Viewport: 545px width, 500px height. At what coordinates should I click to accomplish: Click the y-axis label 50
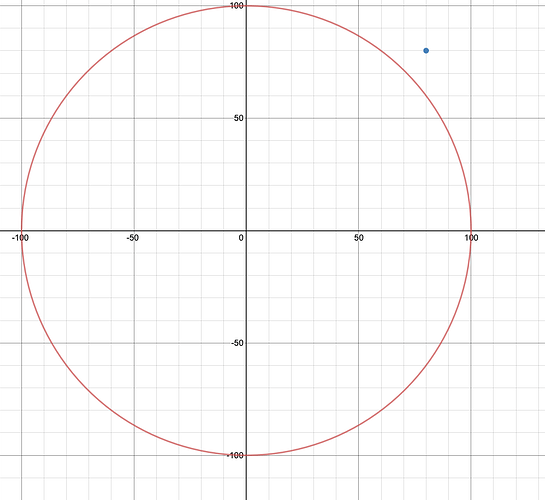[x=238, y=118]
